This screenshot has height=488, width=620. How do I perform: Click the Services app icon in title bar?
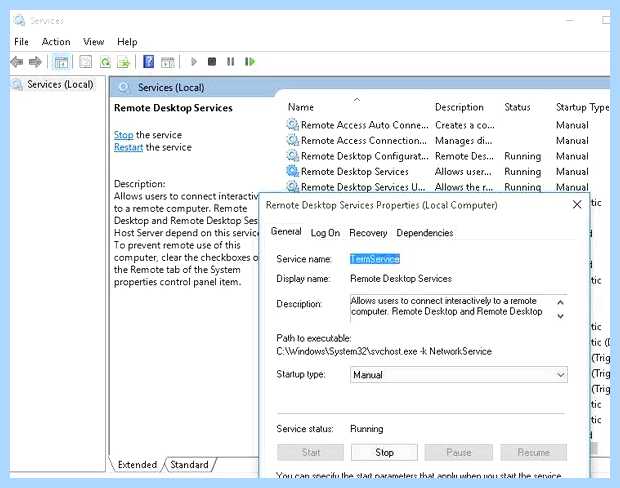click(x=19, y=20)
